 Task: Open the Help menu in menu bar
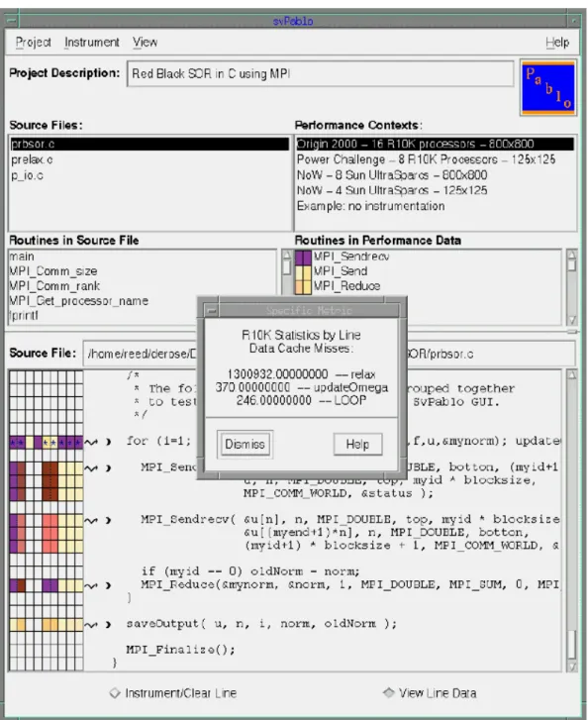click(x=557, y=43)
